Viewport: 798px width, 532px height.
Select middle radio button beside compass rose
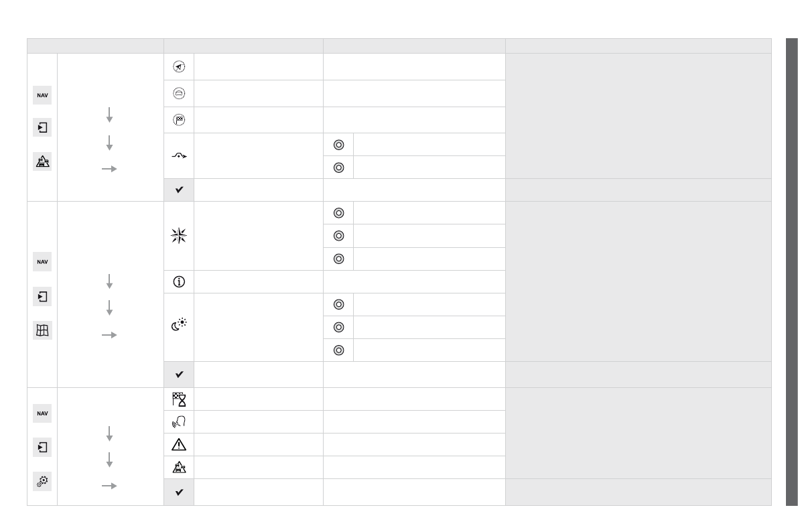pos(339,236)
